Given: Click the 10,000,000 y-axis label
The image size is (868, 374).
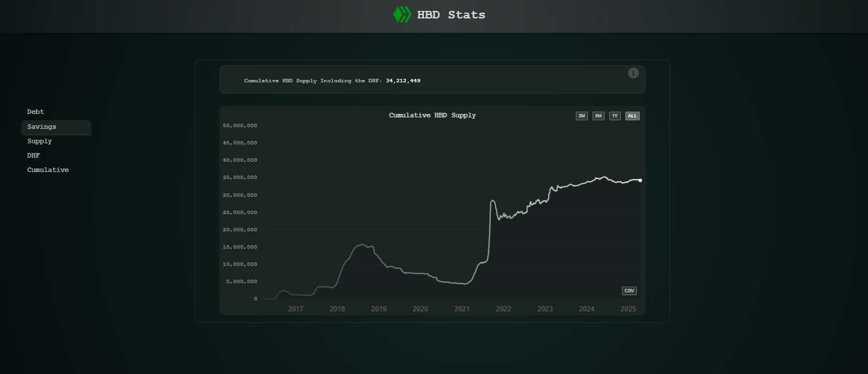Looking at the screenshot, I should click(x=240, y=264).
